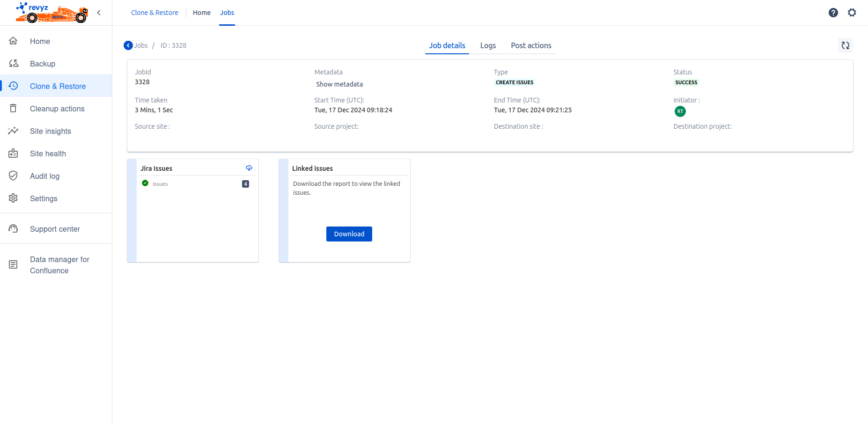Expand Show metadata
868x424 pixels.
point(339,84)
